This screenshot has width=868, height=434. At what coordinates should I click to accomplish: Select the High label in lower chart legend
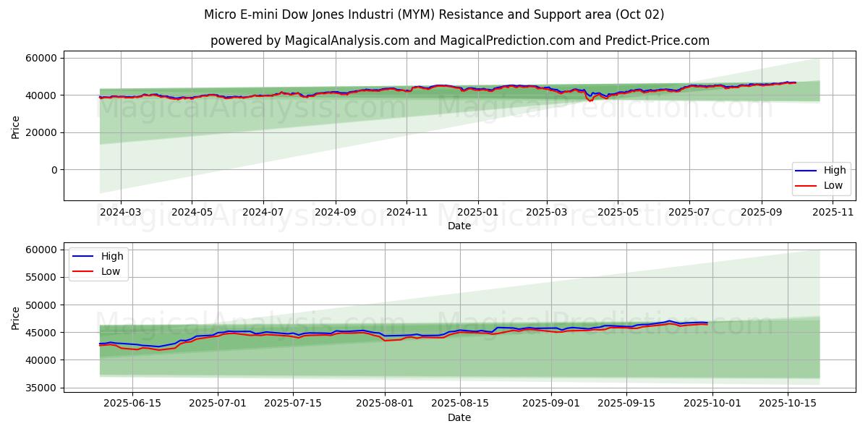tap(111, 256)
